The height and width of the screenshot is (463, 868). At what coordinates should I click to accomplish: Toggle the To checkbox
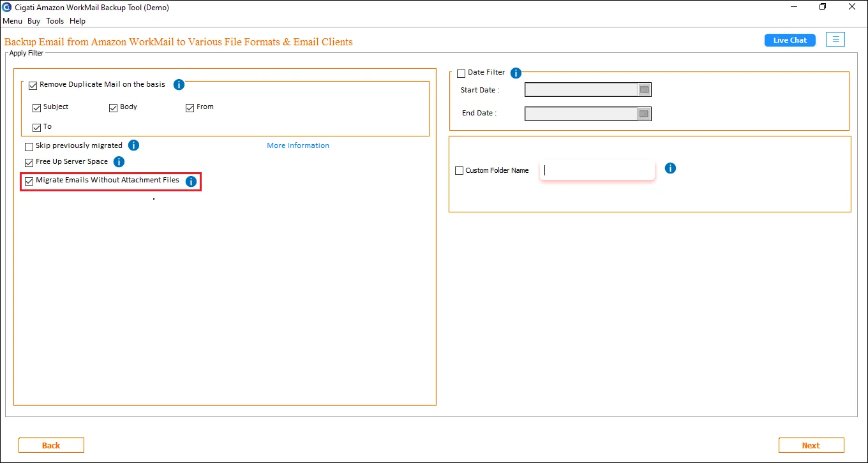point(37,128)
